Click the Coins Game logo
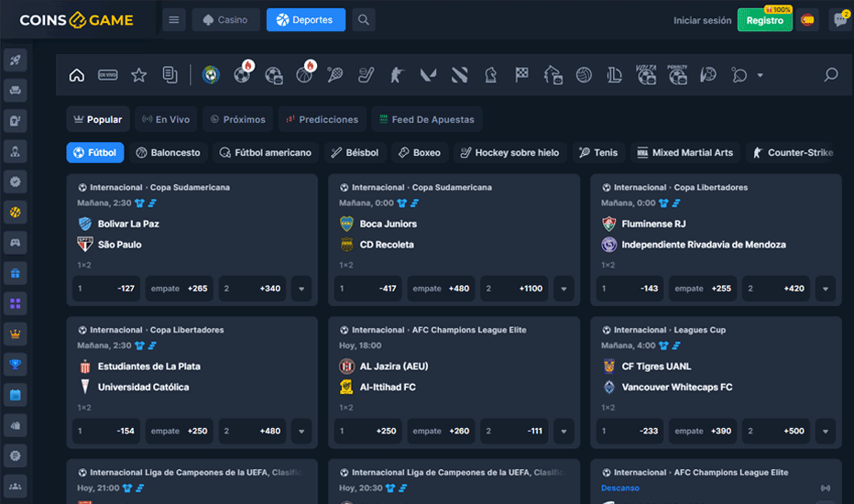This screenshot has height=504, width=854. 76,19
